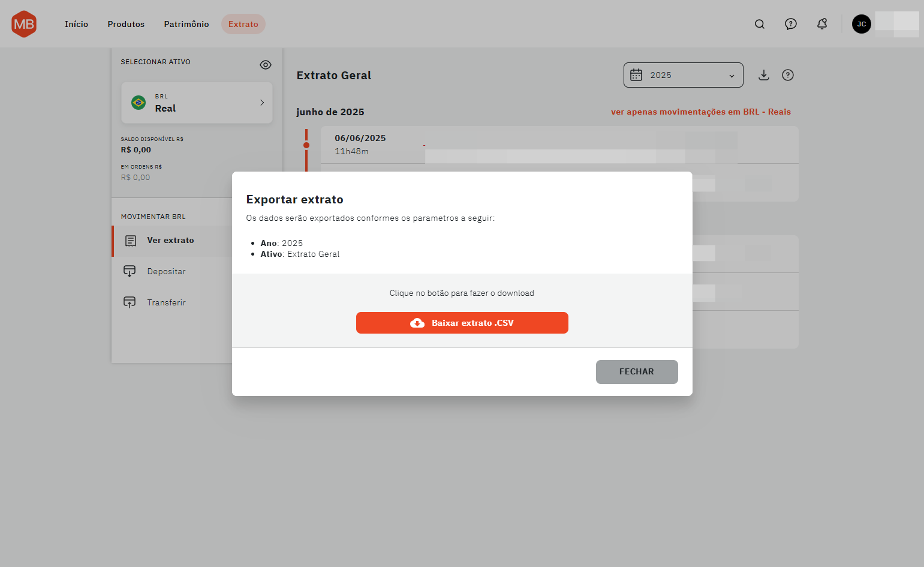Open the notifications bell icon
The height and width of the screenshot is (567, 924).
click(822, 24)
